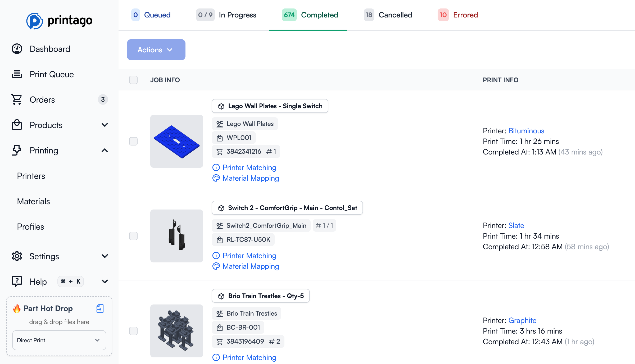The height and width of the screenshot is (364, 635).
Task: Open the Actions dropdown
Action: point(156,50)
